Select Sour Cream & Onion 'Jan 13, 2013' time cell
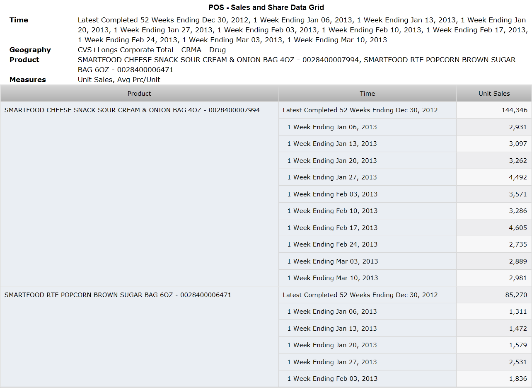The height and width of the screenshot is (392, 532). [x=368, y=143]
